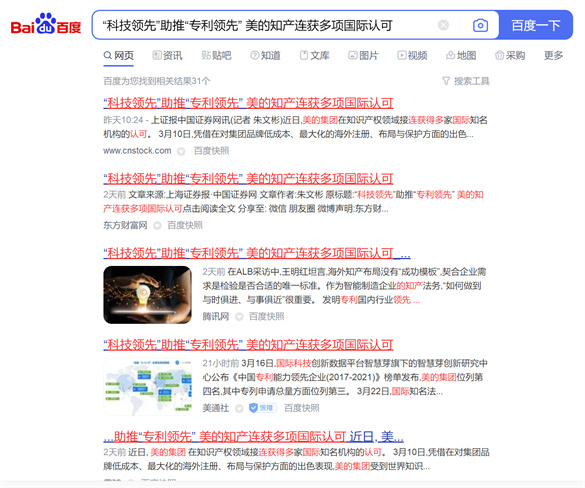
Task: Open the 知道 tab
Action: coord(265,56)
